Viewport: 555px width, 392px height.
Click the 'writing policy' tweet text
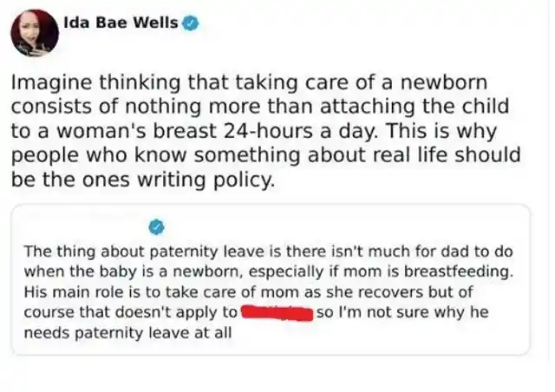tap(206, 180)
